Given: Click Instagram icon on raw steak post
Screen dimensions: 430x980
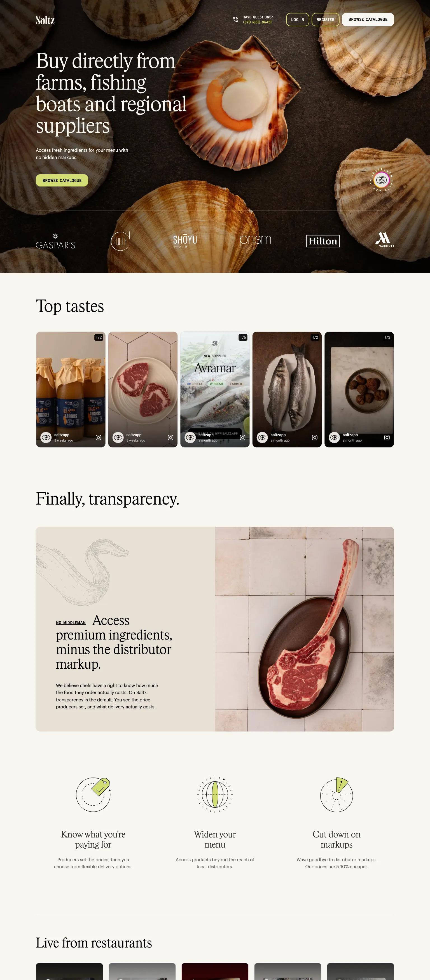Looking at the screenshot, I should (x=170, y=437).
